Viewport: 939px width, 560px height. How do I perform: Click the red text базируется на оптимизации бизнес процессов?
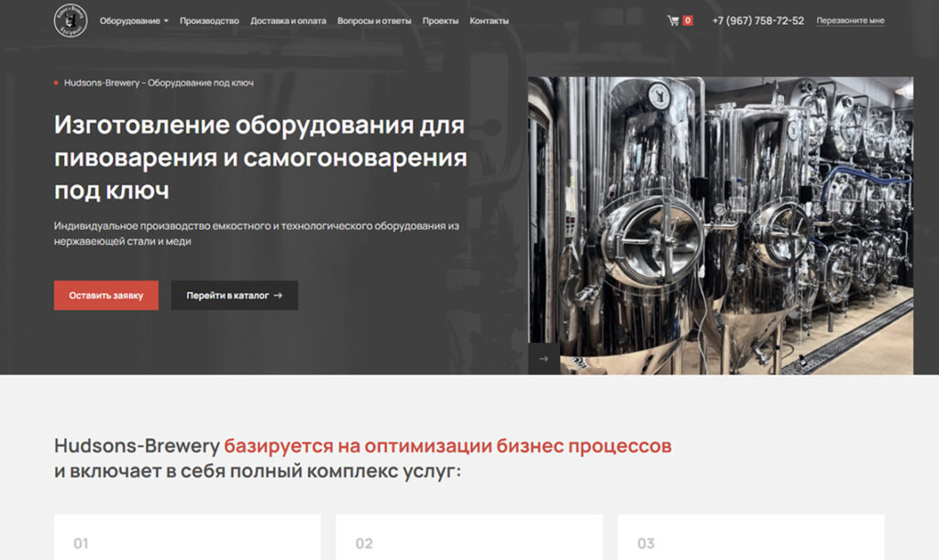pos(447,445)
